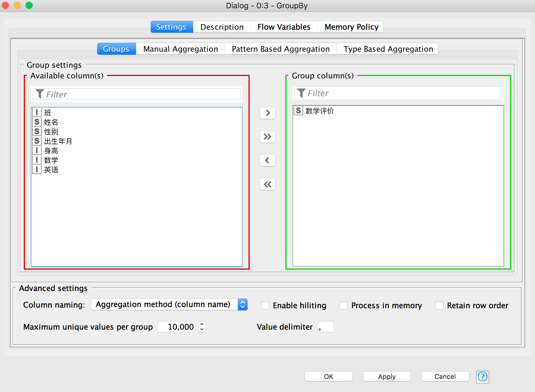
Task: Open the Column naming dropdown
Action: pyautogui.click(x=169, y=304)
